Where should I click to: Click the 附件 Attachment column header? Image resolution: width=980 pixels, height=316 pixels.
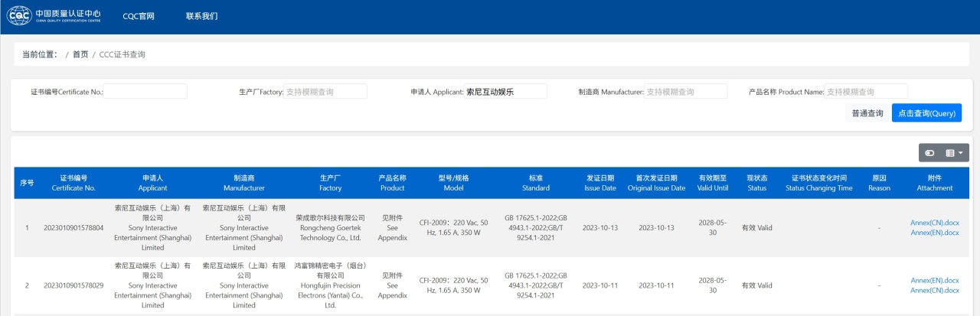934,183
